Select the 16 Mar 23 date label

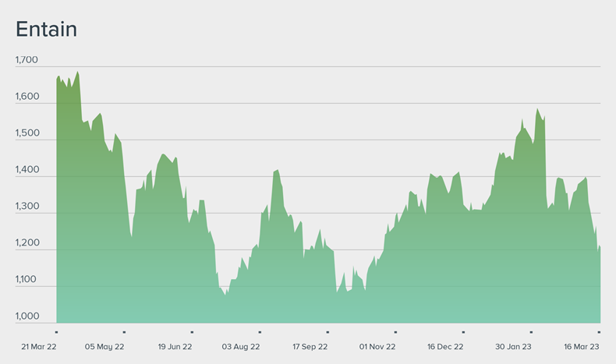(580, 347)
